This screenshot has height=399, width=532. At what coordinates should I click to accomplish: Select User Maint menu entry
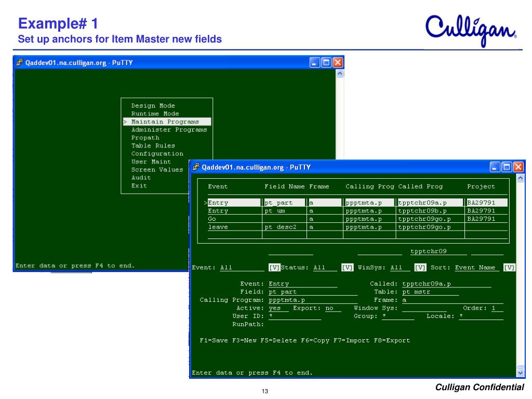tap(151, 162)
